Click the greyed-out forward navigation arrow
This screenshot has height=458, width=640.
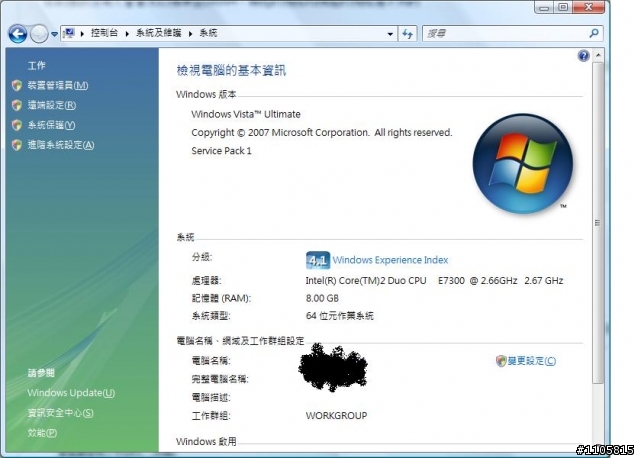[x=39, y=34]
